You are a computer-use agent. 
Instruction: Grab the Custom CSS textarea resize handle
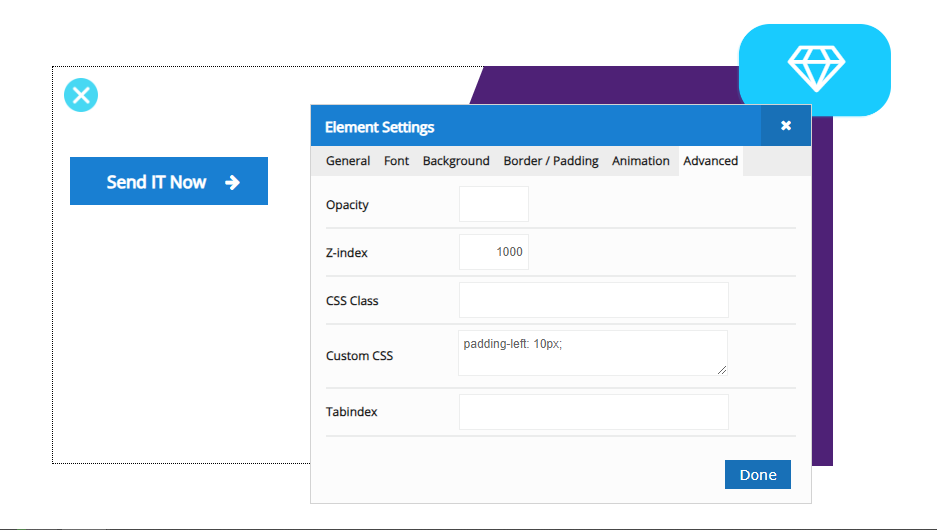click(721, 369)
